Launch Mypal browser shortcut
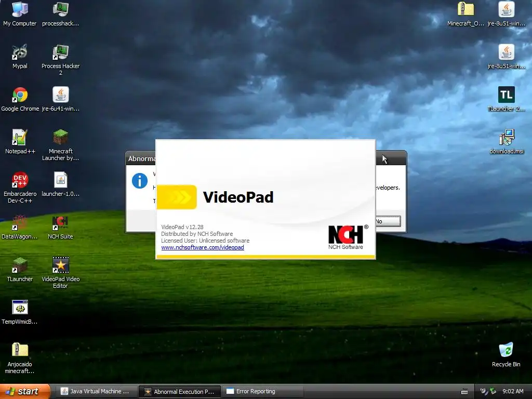The height and width of the screenshot is (399, 532). tap(20, 56)
